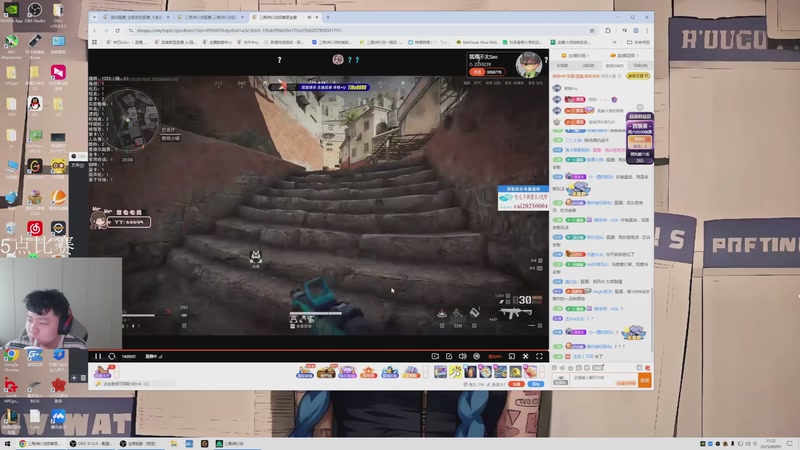The image size is (800, 450).
Task: Mute the tab via its speaker icon
Action: 309,17
